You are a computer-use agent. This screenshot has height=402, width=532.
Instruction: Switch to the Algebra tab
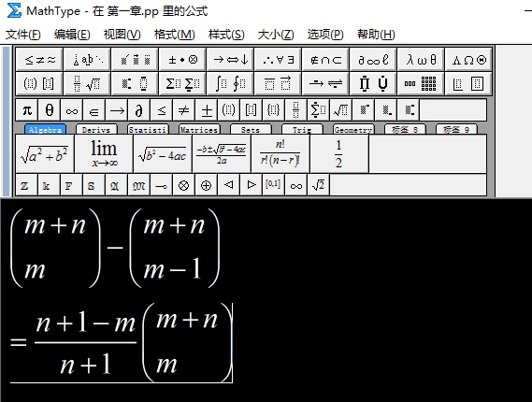45,129
